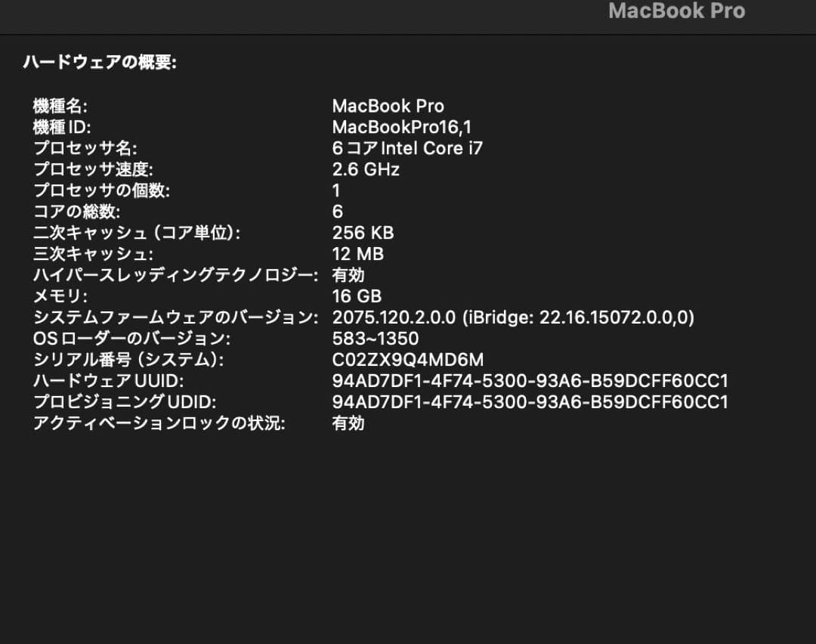Select the ハードウェアUUID value
Image resolution: width=816 pixels, height=644 pixels.
531,381
